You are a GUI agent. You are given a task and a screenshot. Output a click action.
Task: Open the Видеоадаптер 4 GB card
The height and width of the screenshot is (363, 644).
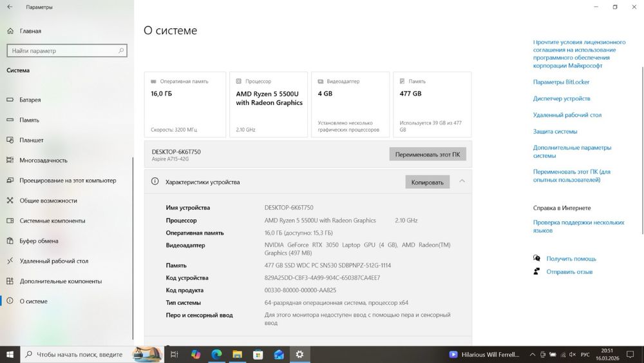[x=350, y=104]
